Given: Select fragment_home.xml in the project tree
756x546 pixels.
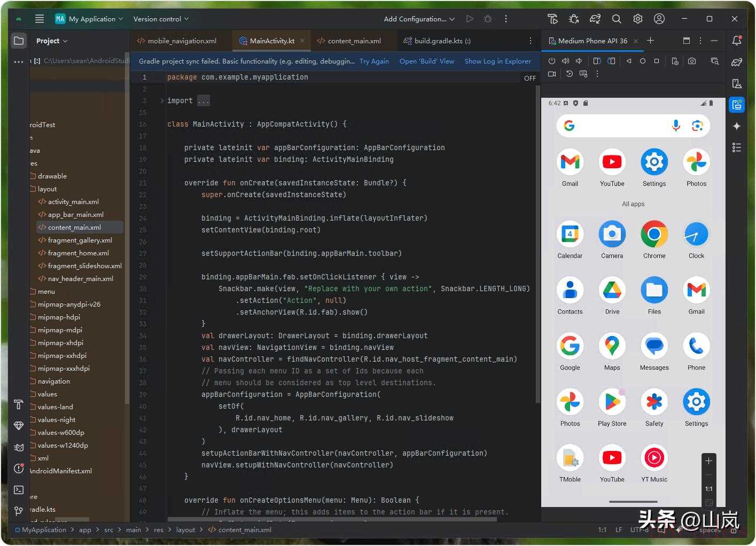Looking at the screenshot, I should tap(79, 253).
